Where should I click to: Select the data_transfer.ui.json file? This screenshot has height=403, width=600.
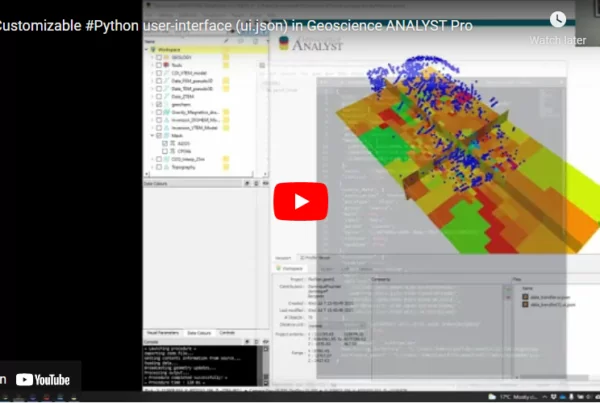tap(548, 297)
